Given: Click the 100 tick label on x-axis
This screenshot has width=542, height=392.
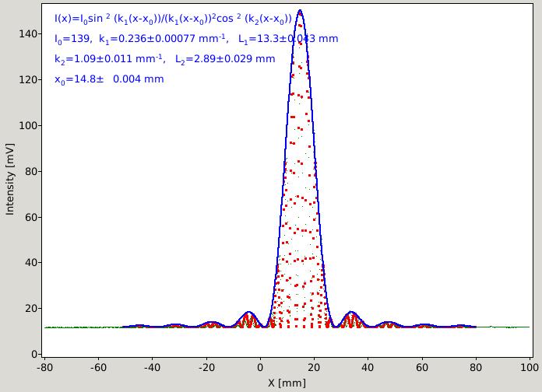Looking at the screenshot, I should [530, 367].
